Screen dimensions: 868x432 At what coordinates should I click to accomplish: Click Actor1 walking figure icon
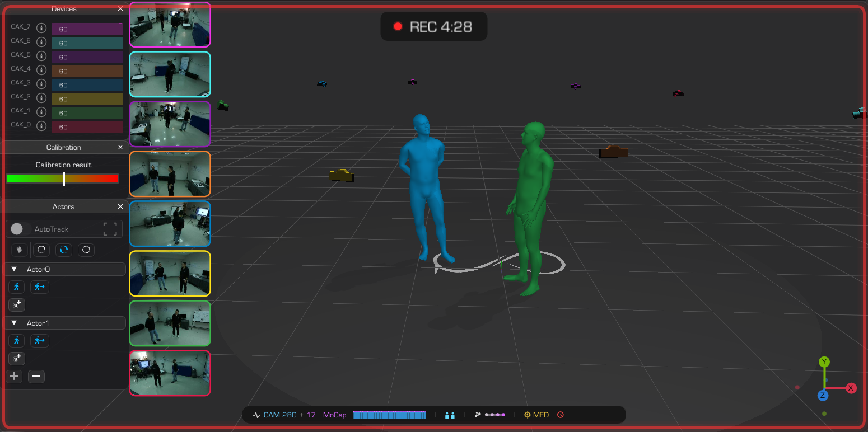16,340
